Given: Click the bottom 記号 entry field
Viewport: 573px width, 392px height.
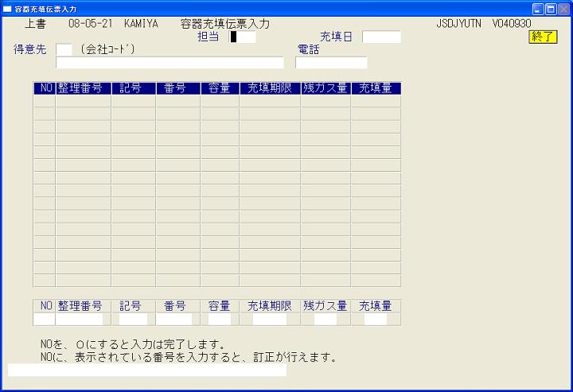Looking at the screenshot, I should pos(134,320).
